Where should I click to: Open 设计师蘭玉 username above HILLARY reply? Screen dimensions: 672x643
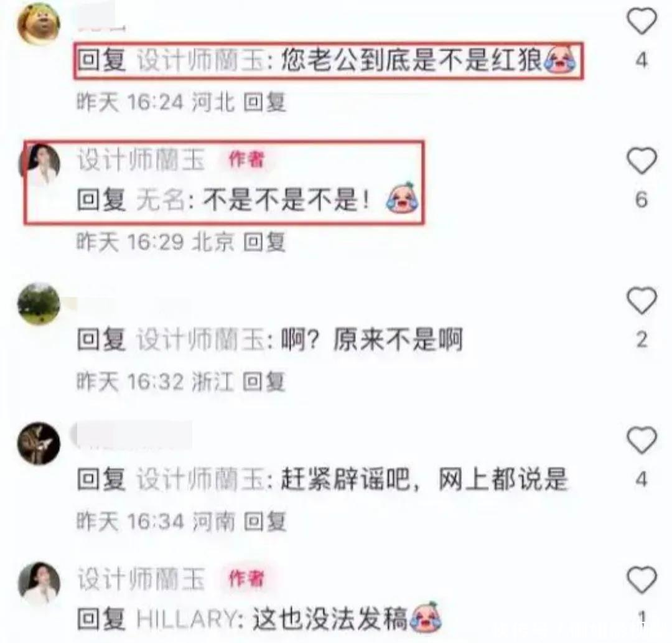click(141, 579)
